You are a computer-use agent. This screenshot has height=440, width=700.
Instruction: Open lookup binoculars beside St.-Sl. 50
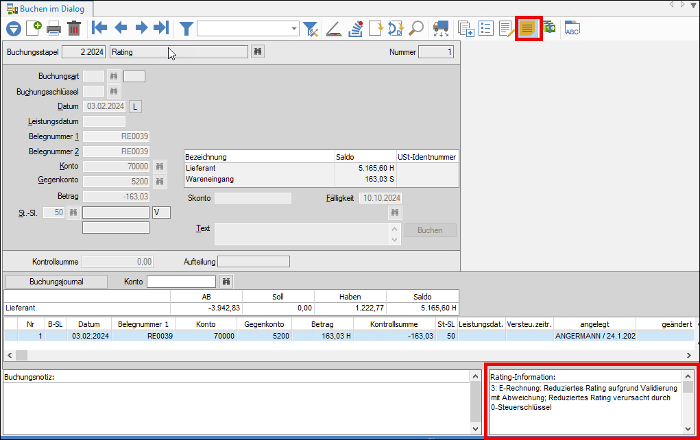(73, 212)
